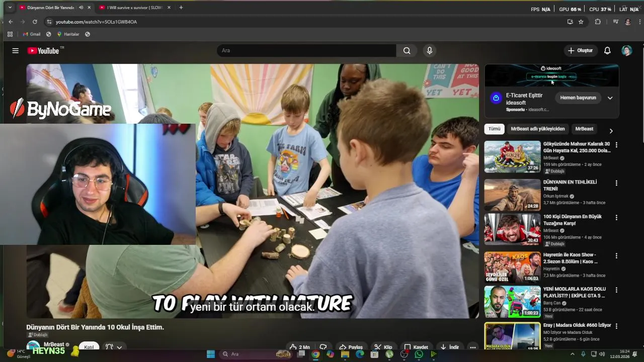This screenshot has height=362, width=644.
Task: Open the YouTube account avatar menu
Action: coord(626,51)
